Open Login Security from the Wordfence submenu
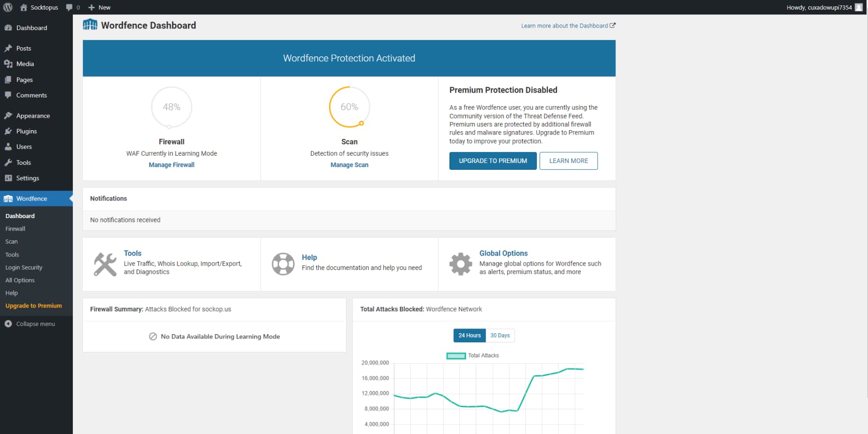868x434 pixels. point(23,267)
